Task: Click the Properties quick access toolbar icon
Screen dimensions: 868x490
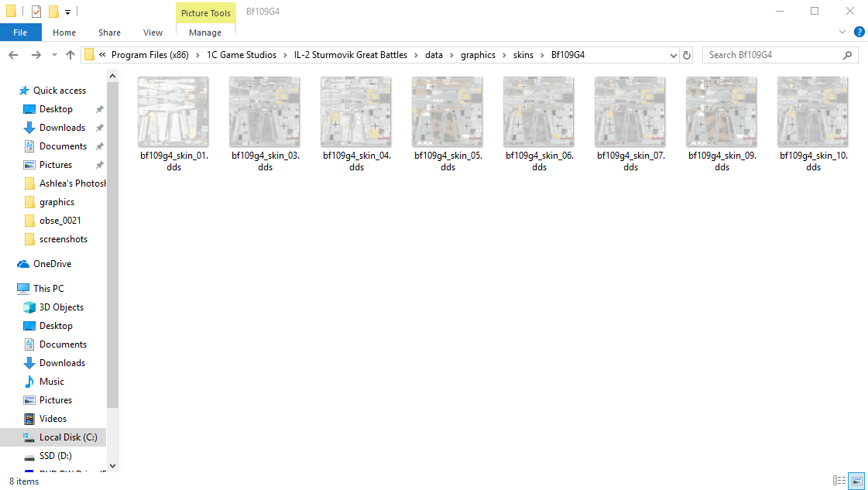Action: 36,11
